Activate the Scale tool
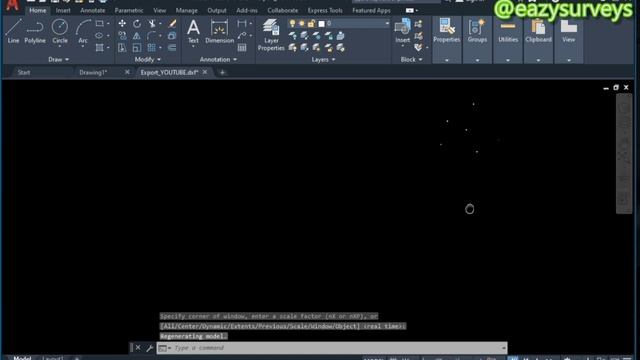Image resolution: width=640 pixels, height=360 pixels. pyautogui.click(x=137, y=48)
